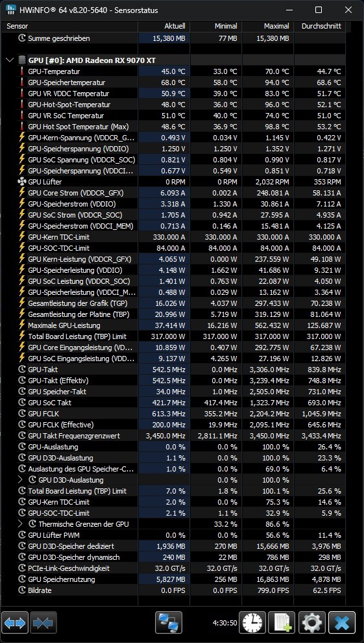
Task: Select GPU D3D-Auslastung 1.1 % row
Action: (173, 458)
